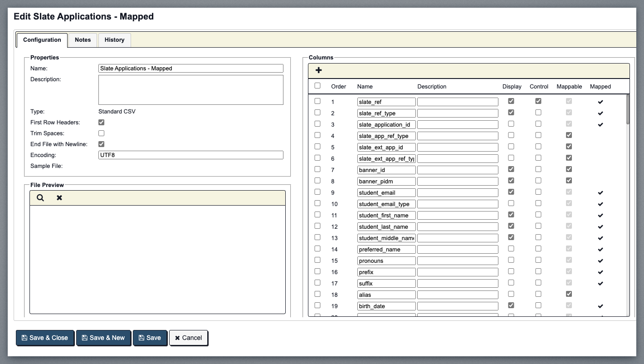The image size is (644, 364).
Task: Cancel editing the file definition
Action: point(189,338)
